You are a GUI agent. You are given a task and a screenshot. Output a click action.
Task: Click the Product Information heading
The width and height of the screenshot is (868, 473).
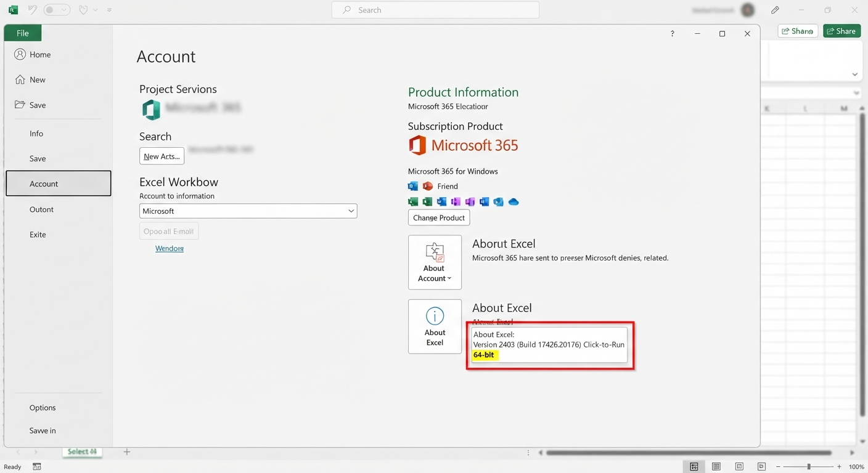tap(463, 92)
